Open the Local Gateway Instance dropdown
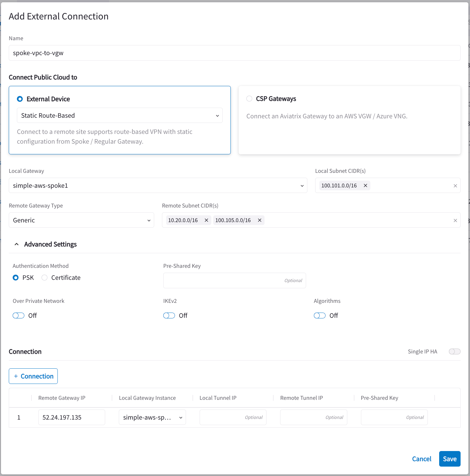The width and height of the screenshot is (470, 476). click(152, 417)
